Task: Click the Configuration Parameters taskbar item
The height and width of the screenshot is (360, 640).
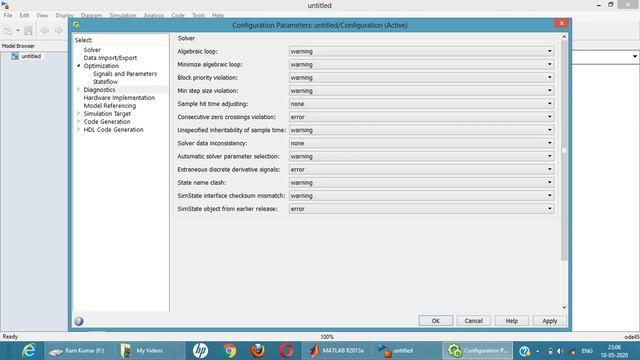Action: pyautogui.click(x=477, y=351)
